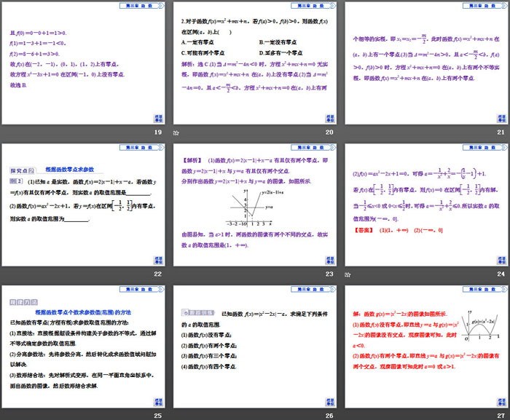Click the corner navigation icon on slide 19
This screenshot has width=510, height=420.
click(x=157, y=118)
